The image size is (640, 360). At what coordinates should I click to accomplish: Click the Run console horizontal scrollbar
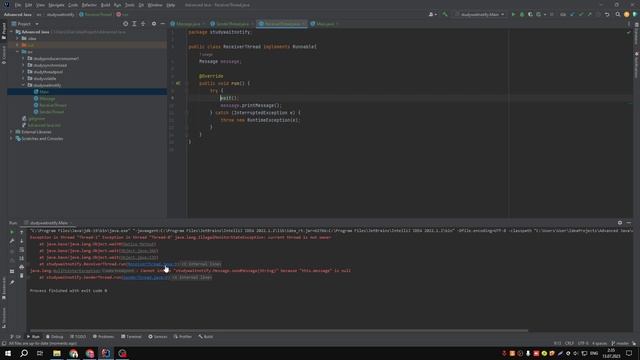279,330
